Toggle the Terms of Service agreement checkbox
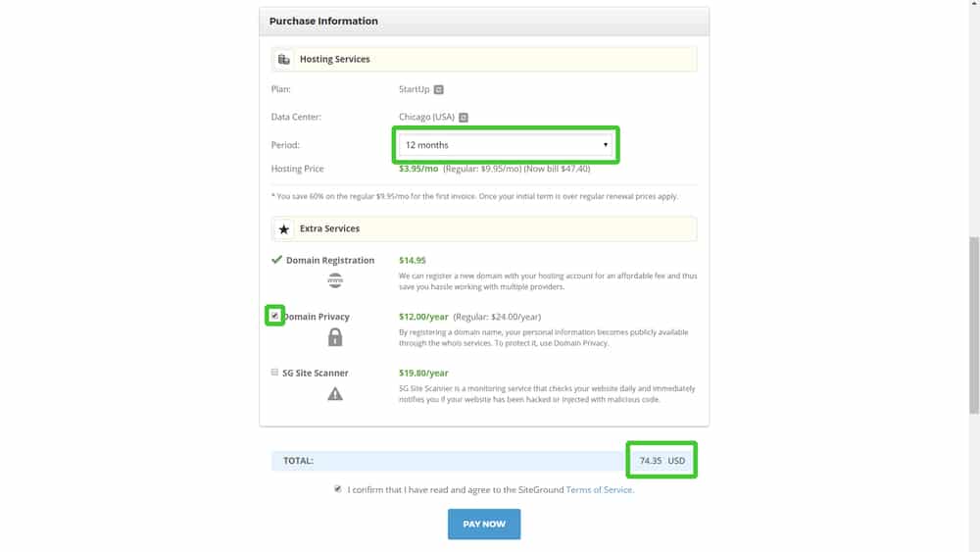 [x=337, y=489]
